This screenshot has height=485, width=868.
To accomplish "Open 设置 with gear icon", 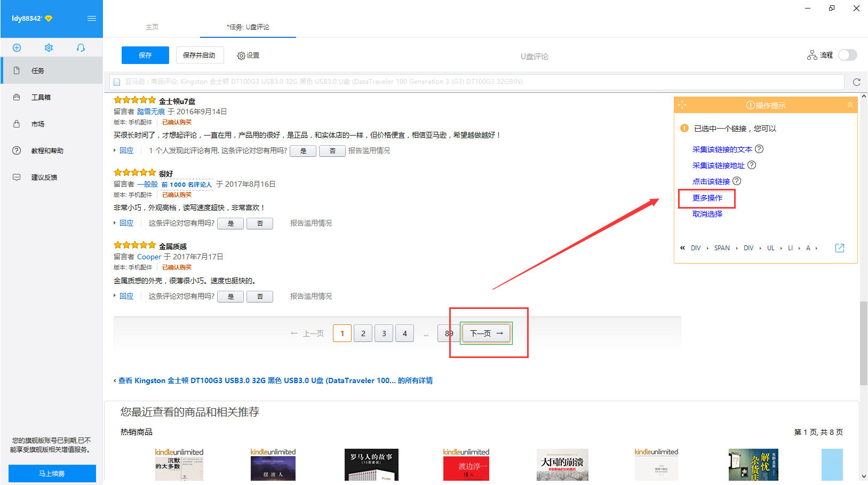I will click(x=248, y=55).
